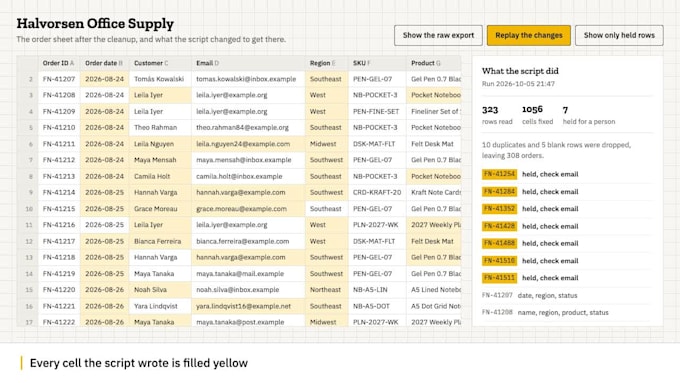
Task: Click the Email column header
Action: click(x=248, y=63)
